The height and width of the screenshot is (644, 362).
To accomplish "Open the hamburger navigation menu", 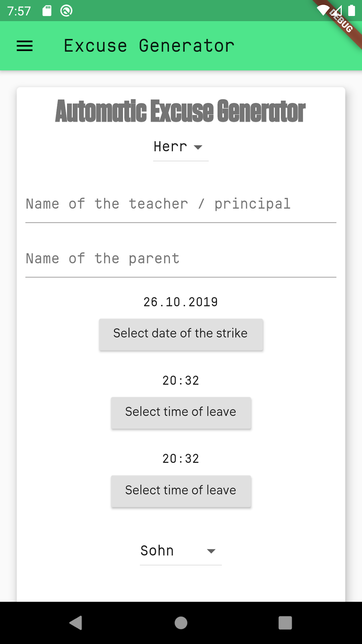I will coord(25,46).
